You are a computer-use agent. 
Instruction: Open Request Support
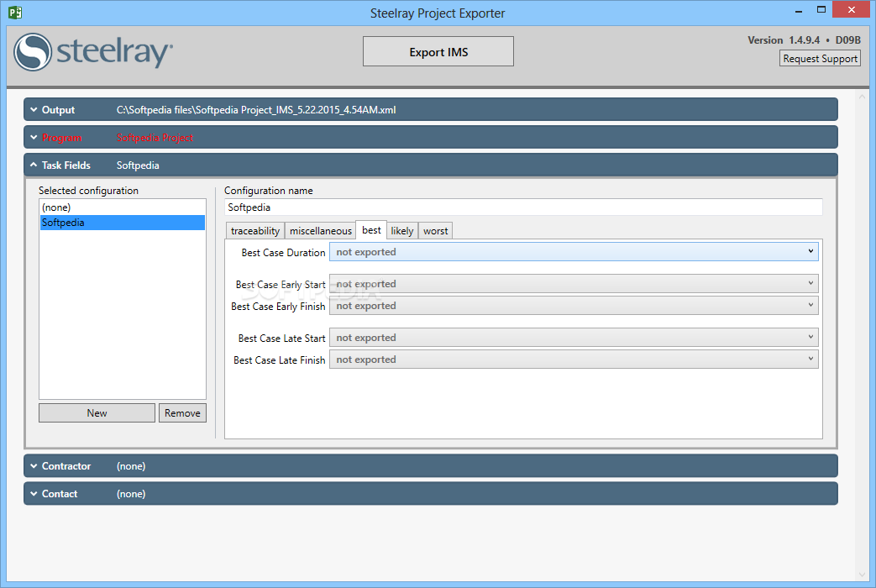pyautogui.click(x=820, y=59)
